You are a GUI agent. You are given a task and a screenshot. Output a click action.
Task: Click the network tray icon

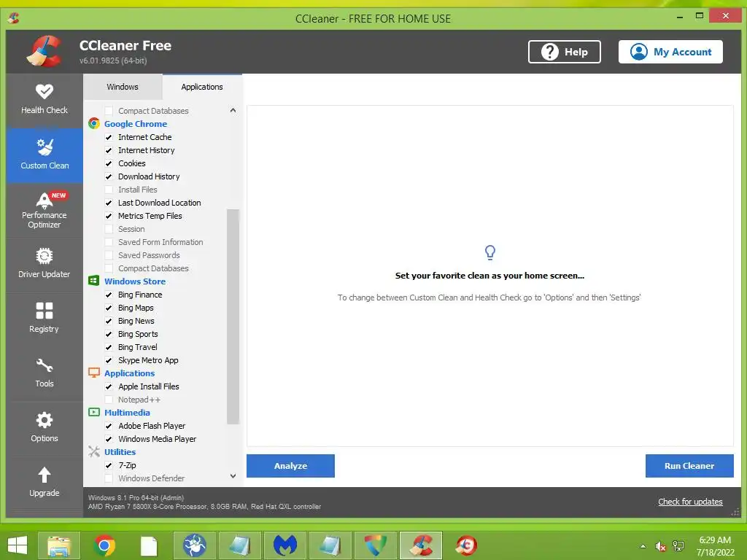(x=678, y=546)
